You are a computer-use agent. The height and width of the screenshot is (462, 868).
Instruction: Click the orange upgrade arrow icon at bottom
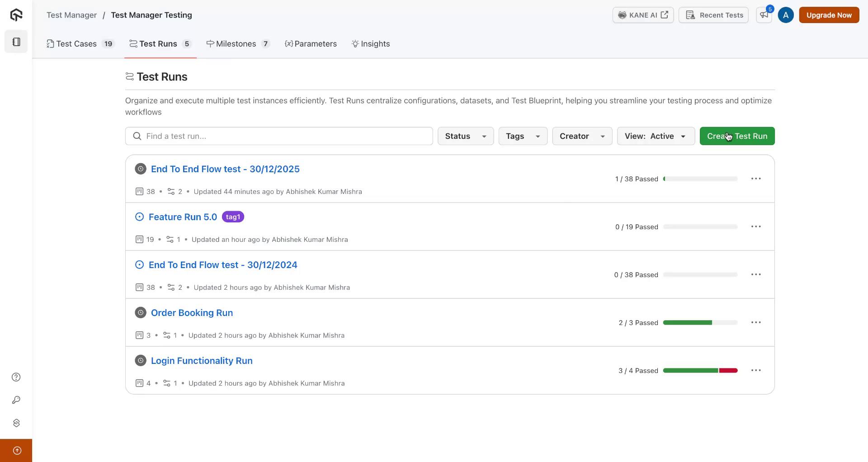coord(17,450)
